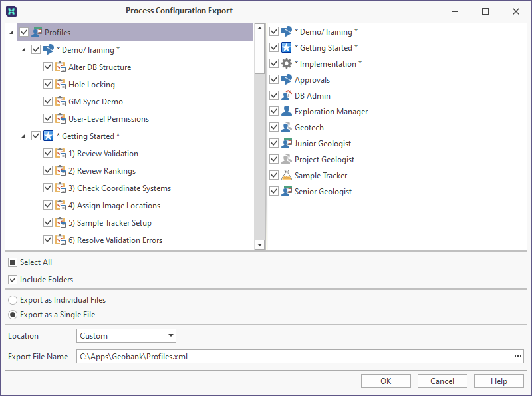Select Project Geologist in right list

click(x=324, y=159)
